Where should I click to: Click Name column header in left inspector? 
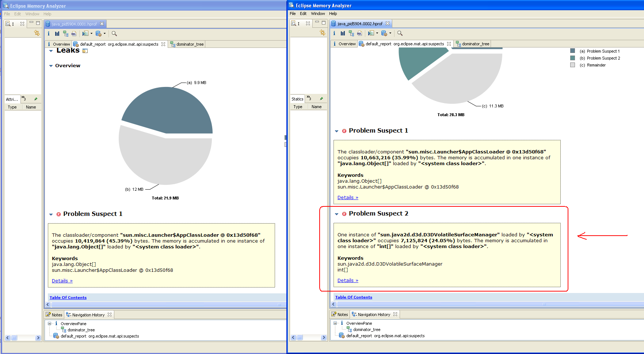31,107
